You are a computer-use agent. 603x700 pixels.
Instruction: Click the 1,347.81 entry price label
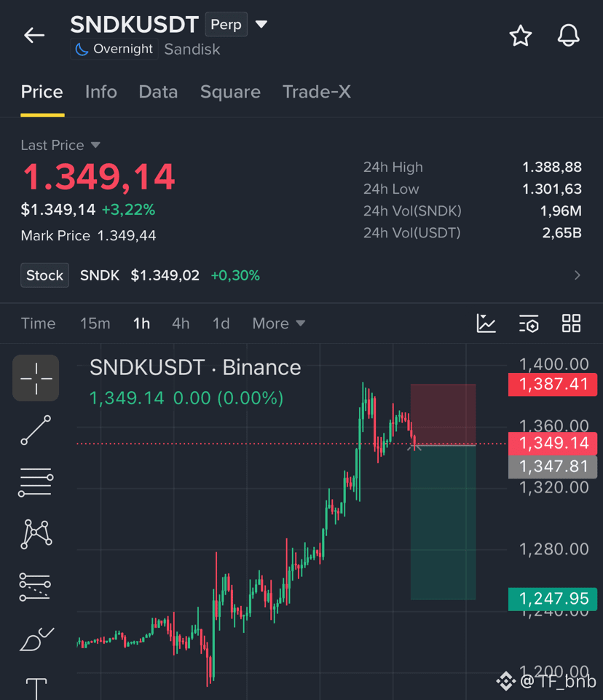[553, 467]
